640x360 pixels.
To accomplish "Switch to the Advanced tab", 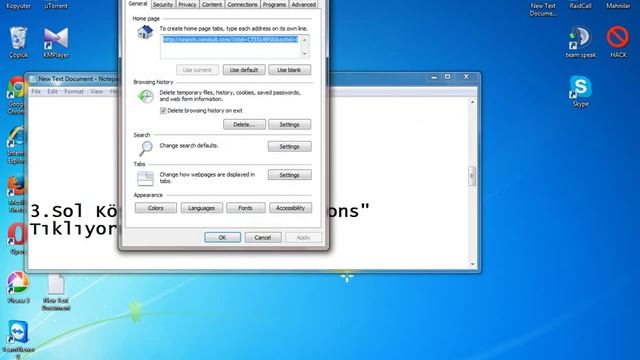I will coord(304,4).
